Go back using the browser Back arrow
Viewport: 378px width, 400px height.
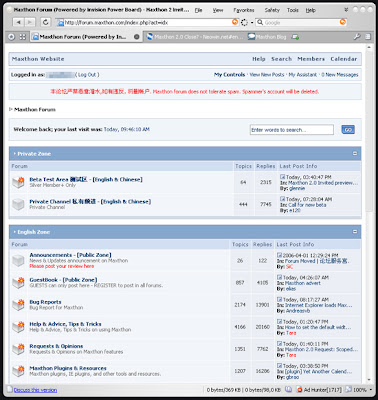point(18,22)
